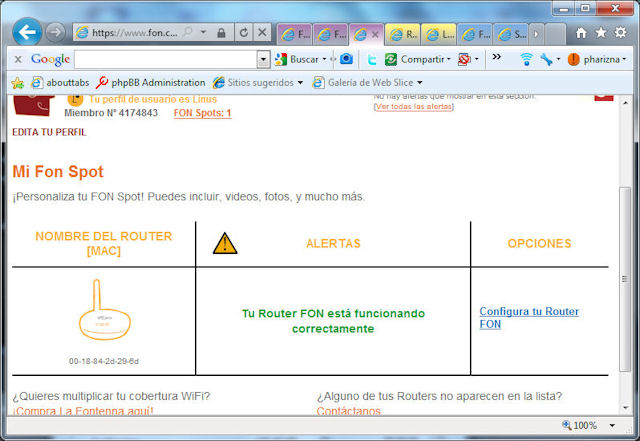This screenshot has width=640, height=441.
Task: Open the pharizna account menu
Action: point(597,59)
